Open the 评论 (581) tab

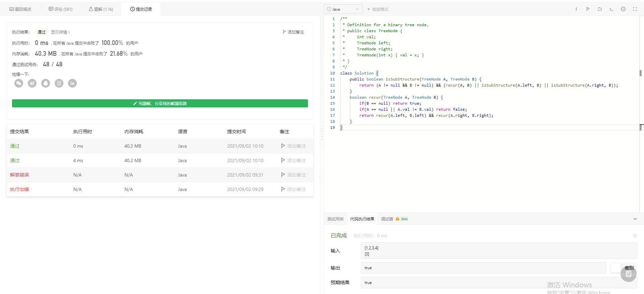[60, 9]
